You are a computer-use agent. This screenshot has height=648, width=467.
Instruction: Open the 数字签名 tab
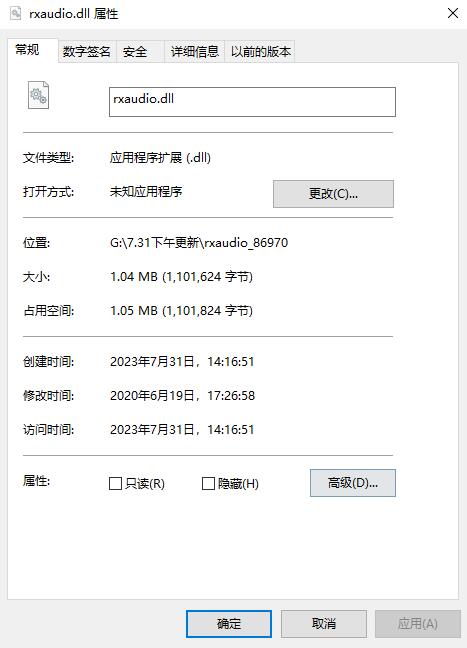pyautogui.click(x=87, y=52)
